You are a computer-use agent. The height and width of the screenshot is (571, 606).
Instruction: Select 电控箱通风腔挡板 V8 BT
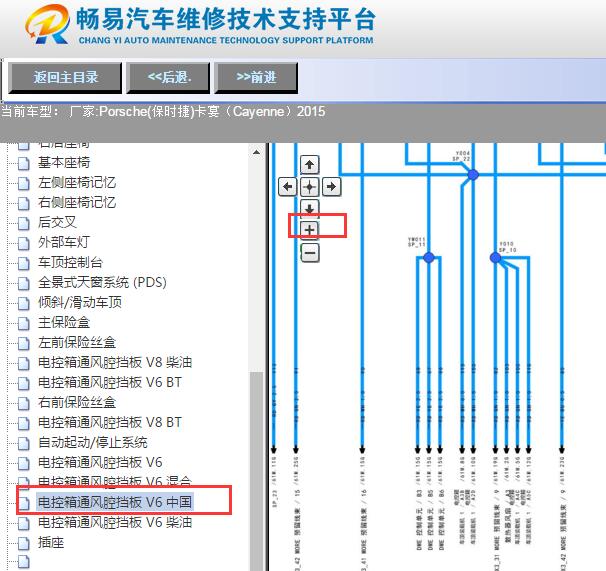[110, 423]
